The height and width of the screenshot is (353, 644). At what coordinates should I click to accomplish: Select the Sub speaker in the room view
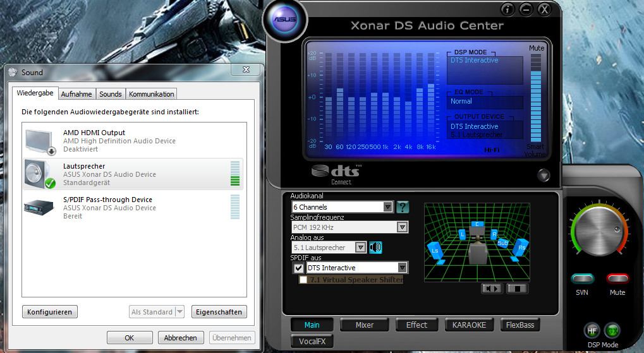coord(503,243)
